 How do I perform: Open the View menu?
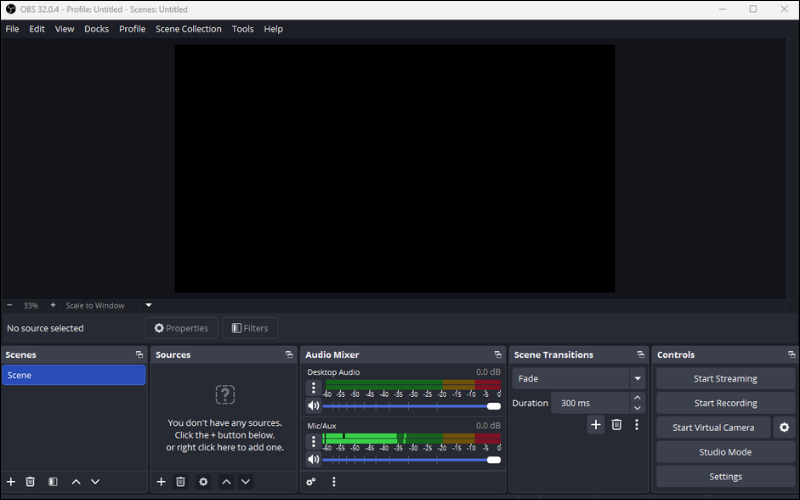coord(64,29)
